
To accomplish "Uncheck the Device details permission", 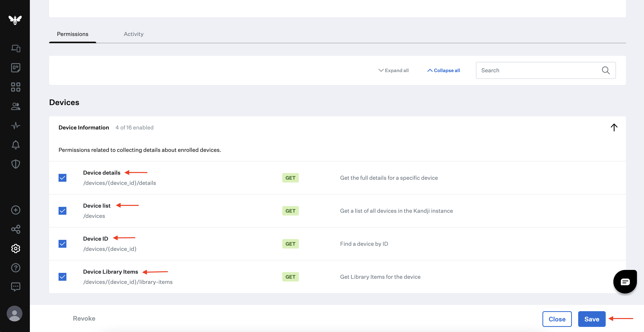I will pyautogui.click(x=62, y=178).
